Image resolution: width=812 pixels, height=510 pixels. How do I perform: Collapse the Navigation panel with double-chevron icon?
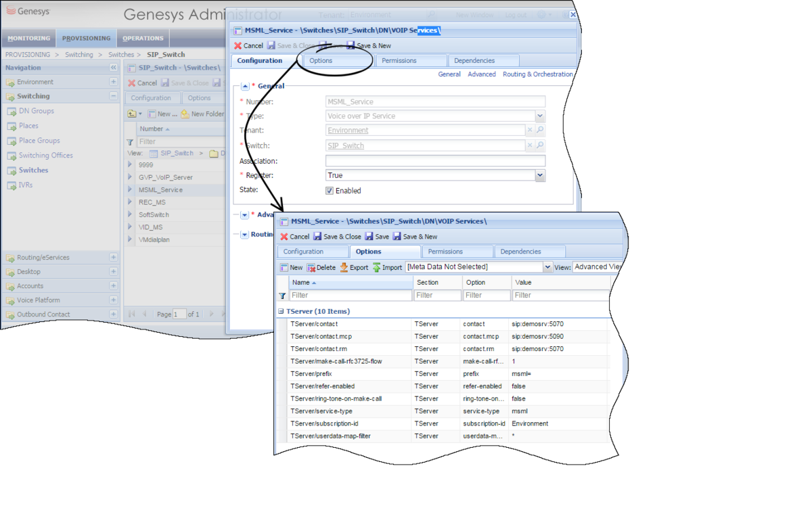pyautogui.click(x=114, y=68)
